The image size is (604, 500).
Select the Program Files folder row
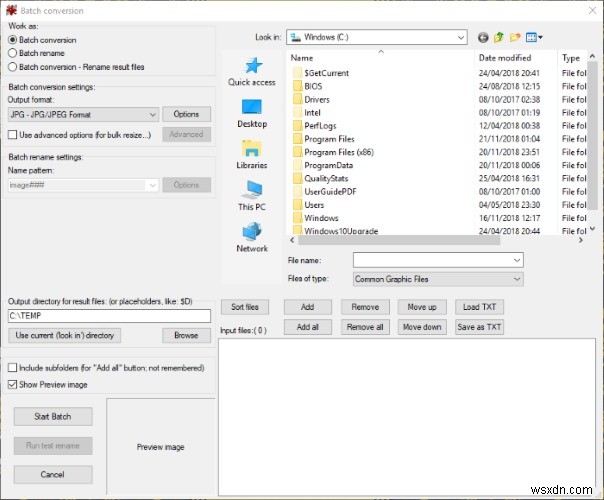pos(439,139)
